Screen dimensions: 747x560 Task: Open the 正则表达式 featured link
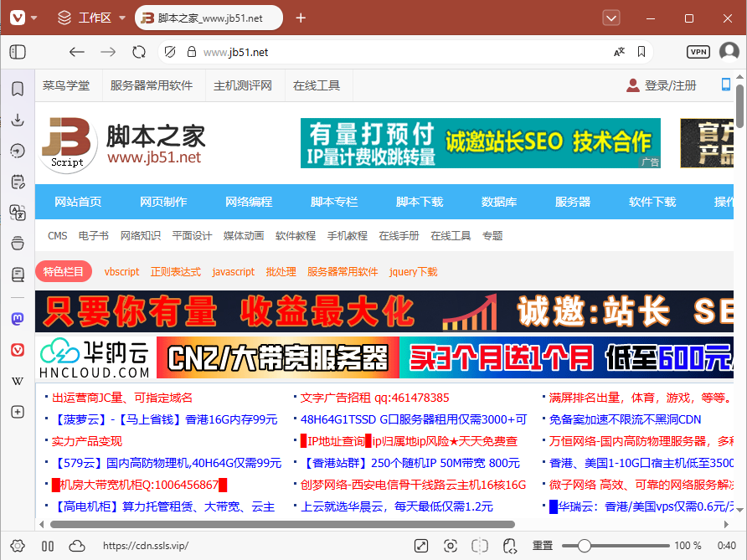pyautogui.click(x=175, y=271)
